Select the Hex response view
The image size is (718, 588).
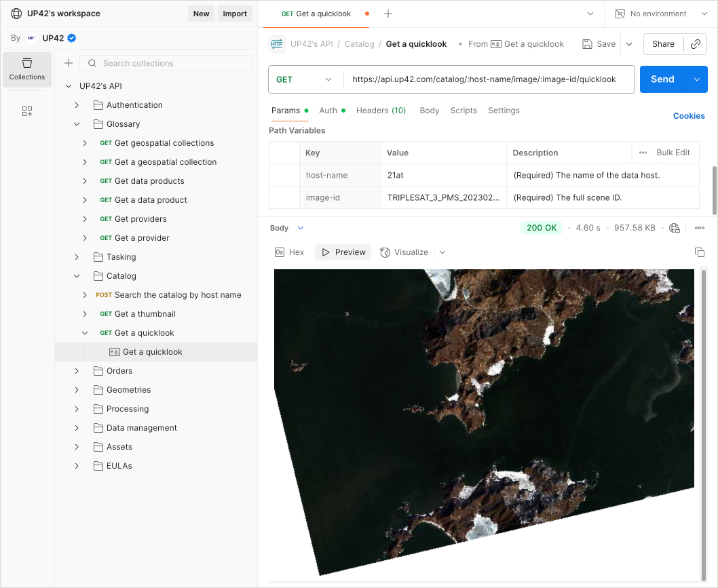[289, 252]
